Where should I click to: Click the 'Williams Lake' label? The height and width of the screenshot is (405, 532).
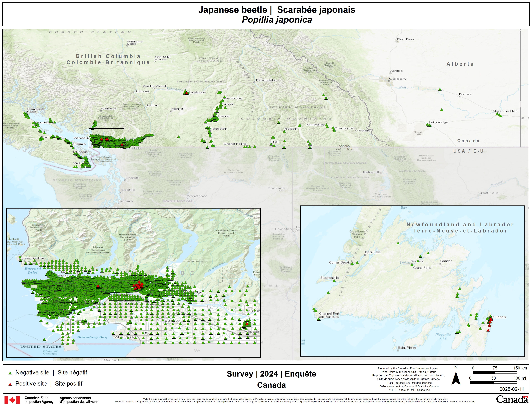pyautogui.click(x=135, y=43)
